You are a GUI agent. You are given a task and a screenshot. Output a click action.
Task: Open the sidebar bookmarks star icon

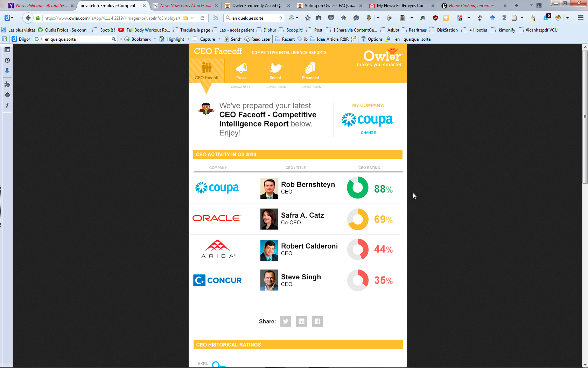7,50
